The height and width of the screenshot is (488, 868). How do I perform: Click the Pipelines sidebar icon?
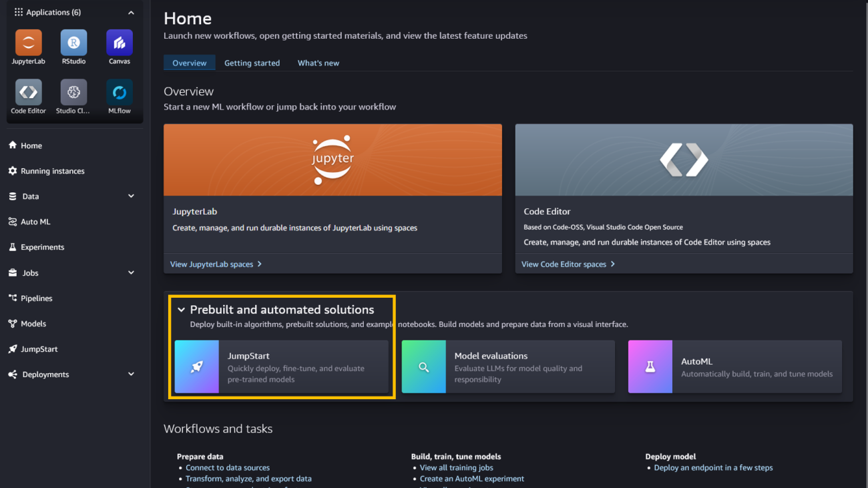(13, 298)
